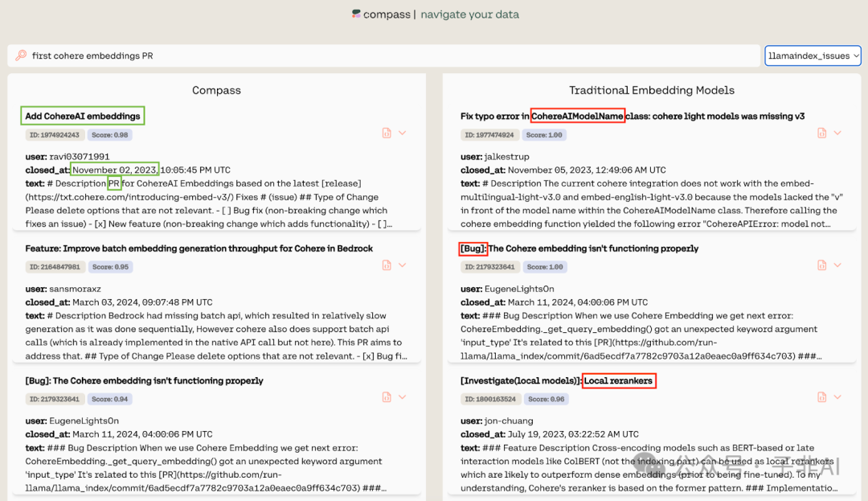Open document icon for Add CohereAI embeddings
Screen dimensions: 868x501
(387, 133)
